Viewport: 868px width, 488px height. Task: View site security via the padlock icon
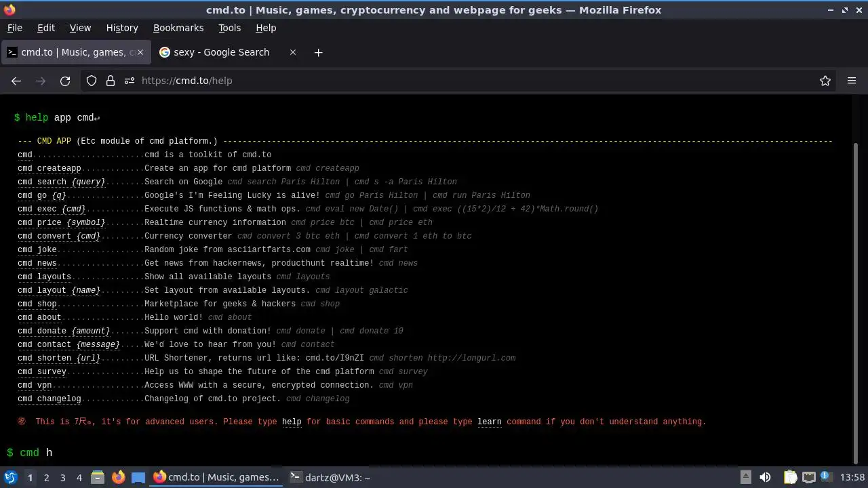click(x=111, y=81)
